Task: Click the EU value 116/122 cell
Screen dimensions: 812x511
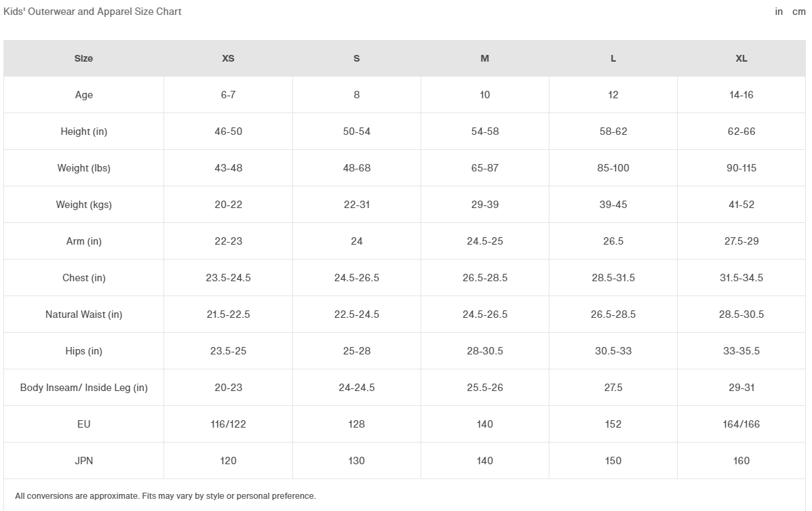Action: coord(228,424)
